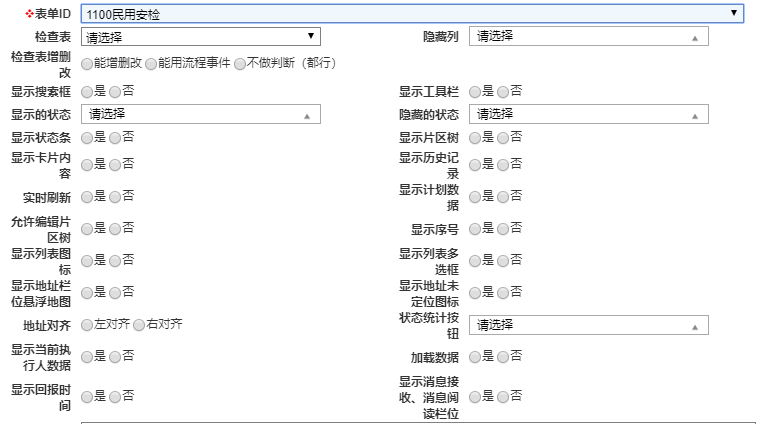Set 加载数据 to 否
The height and width of the screenshot is (424, 762).
[503, 357]
